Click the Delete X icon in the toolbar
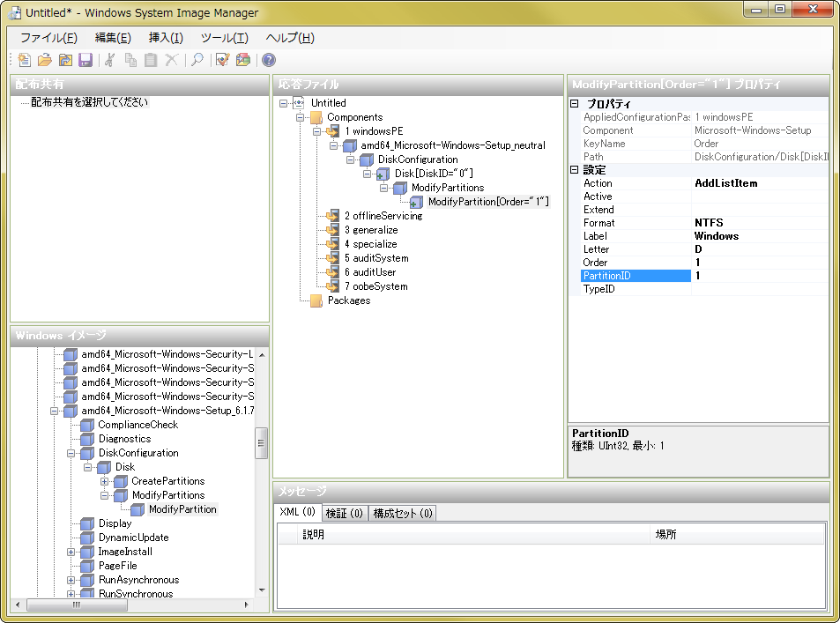 click(x=171, y=60)
